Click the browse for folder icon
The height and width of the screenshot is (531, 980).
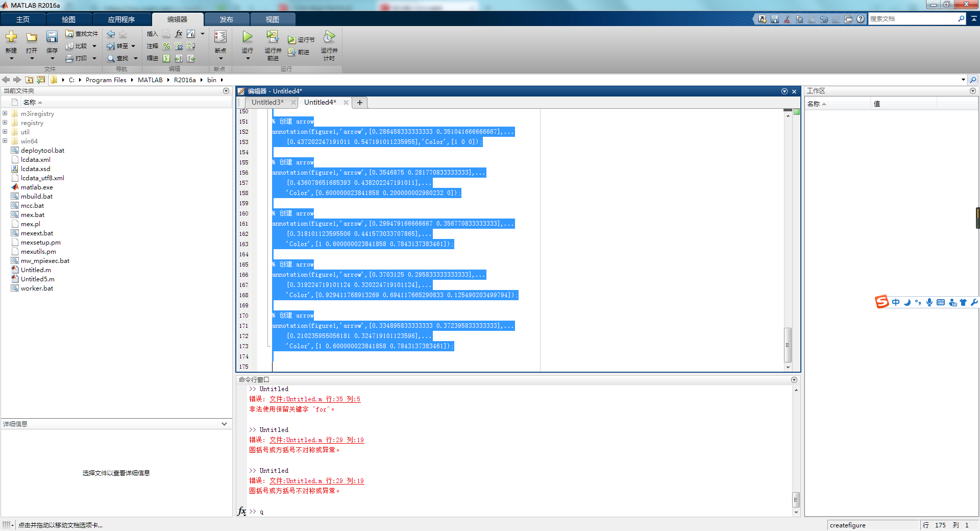click(x=41, y=80)
